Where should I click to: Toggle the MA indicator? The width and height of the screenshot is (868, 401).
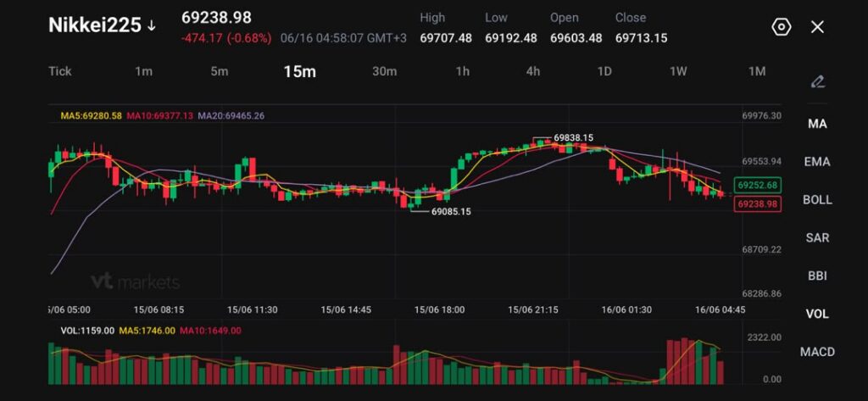coord(817,124)
